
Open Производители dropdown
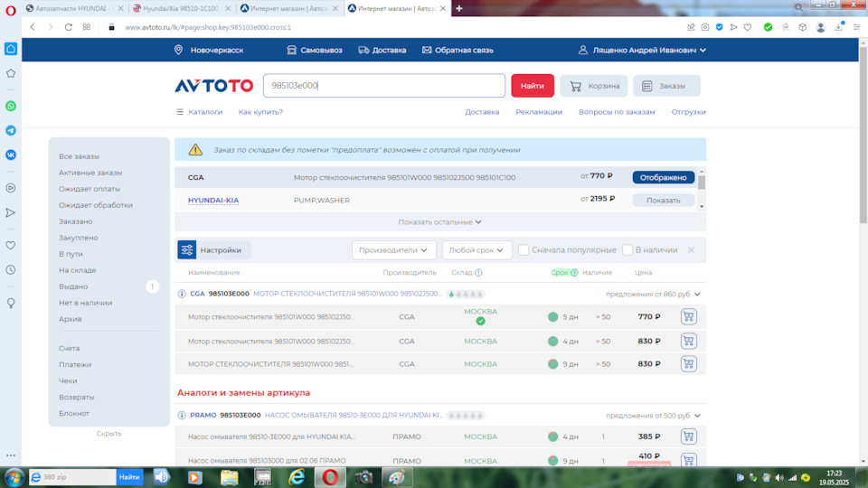click(393, 250)
